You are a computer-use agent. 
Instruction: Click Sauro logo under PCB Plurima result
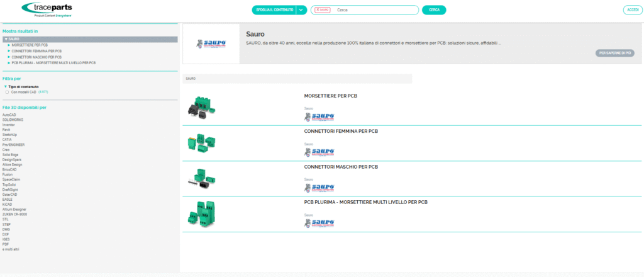click(x=319, y=223)
